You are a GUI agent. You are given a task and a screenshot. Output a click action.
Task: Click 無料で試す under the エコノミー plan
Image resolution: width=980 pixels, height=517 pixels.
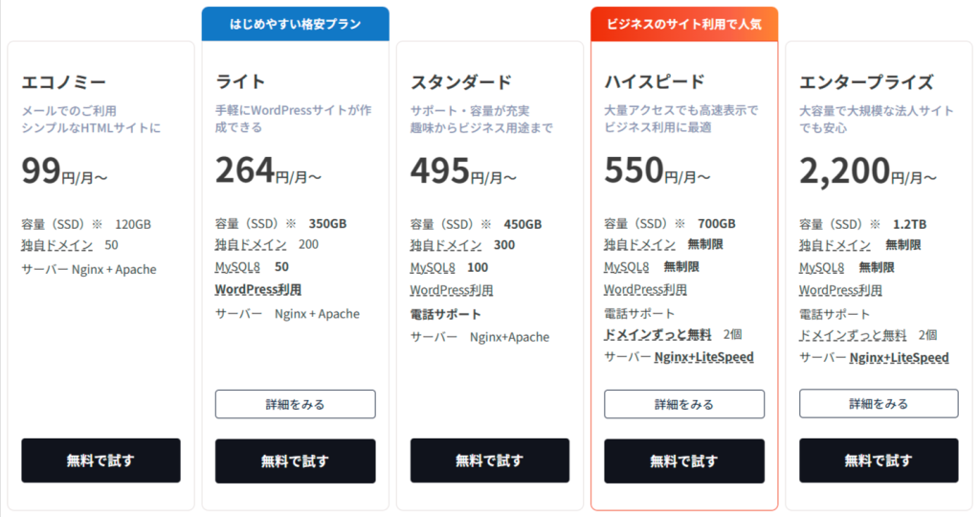(x=100, y=461)
